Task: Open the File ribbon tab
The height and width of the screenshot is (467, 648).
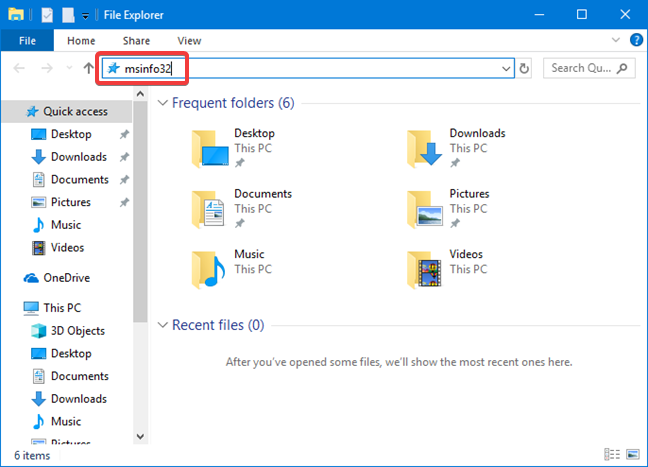Action: 27,41
